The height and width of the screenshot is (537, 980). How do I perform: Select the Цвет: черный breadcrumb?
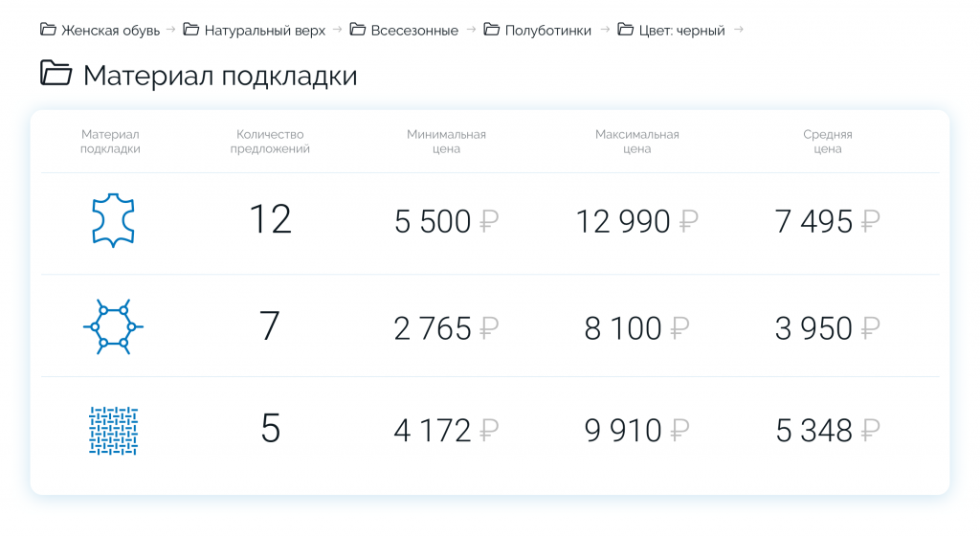pyautogui.click(x=680, y=31)
